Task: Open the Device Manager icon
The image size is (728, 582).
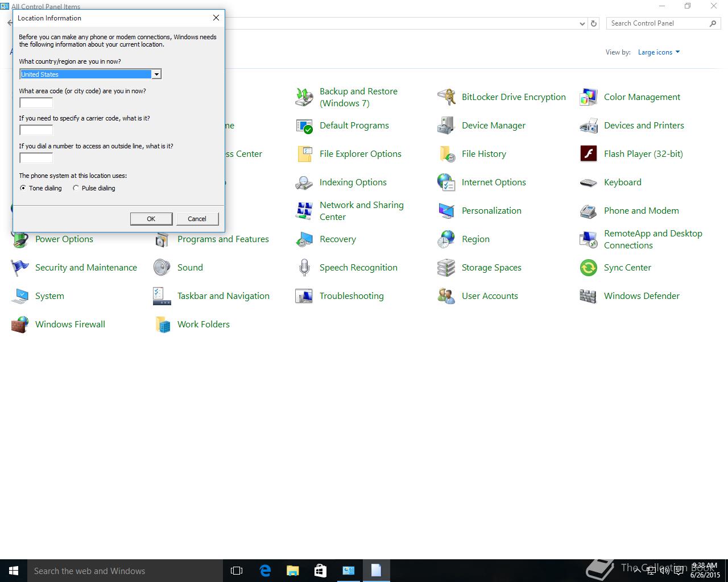Action: coord(446,126)
